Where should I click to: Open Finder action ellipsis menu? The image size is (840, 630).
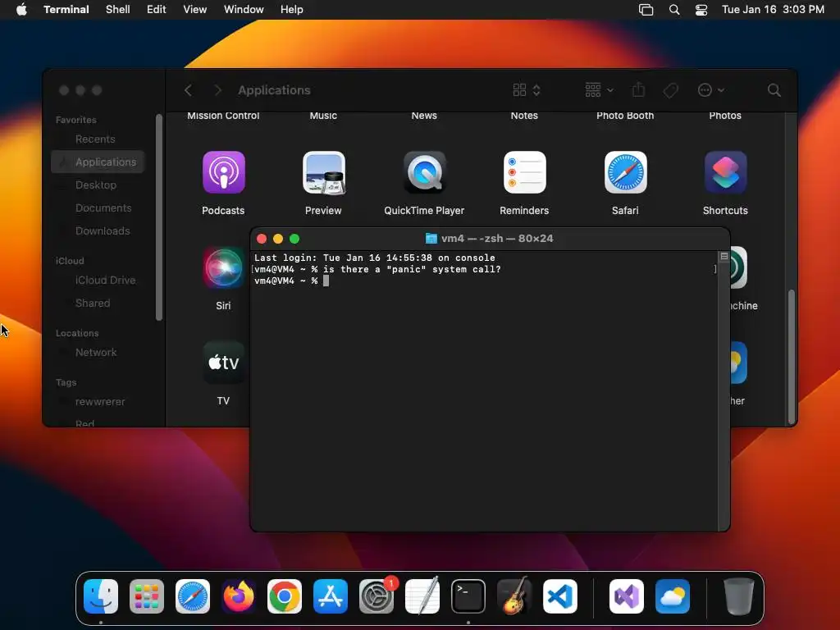pos(711,90)
